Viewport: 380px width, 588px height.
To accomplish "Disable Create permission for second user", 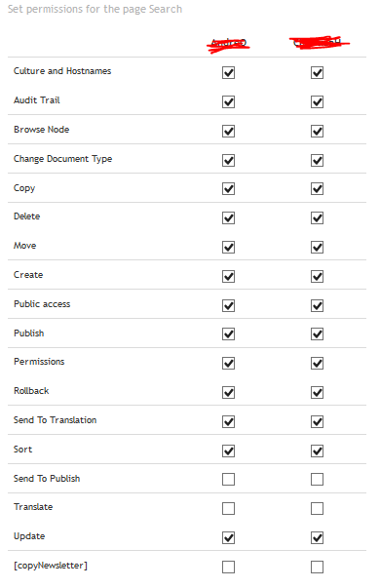I will click(317, 276).
